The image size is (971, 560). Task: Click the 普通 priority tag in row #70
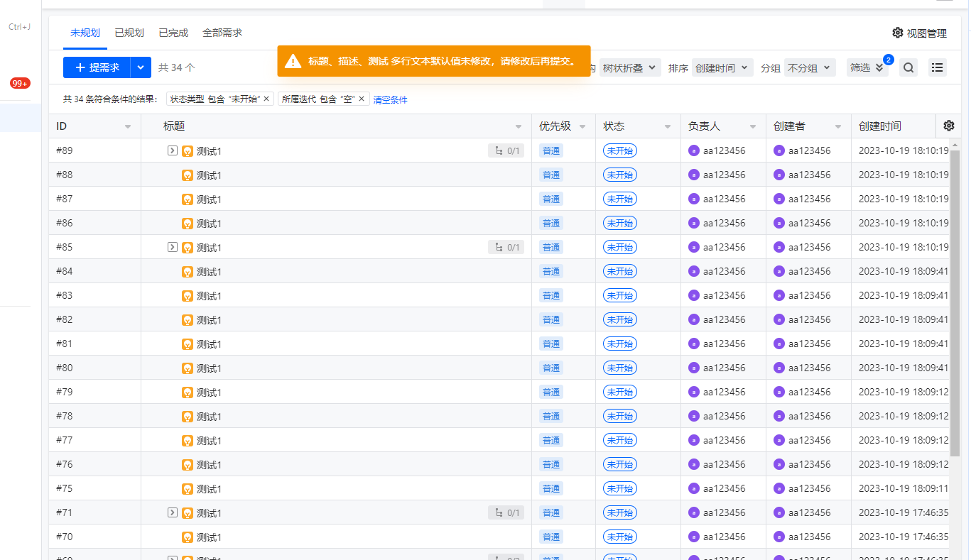coord(551,537)
